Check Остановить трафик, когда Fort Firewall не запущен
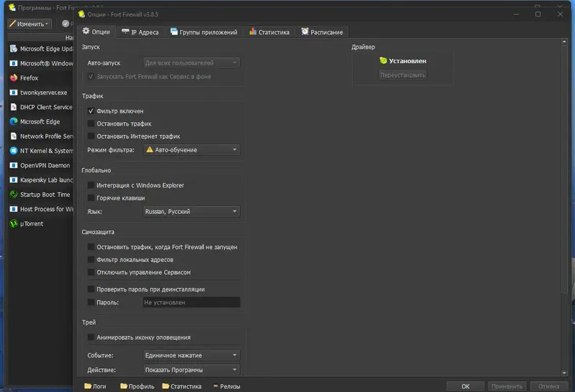This screenshot has width=575, height=392. coord(91,247)
